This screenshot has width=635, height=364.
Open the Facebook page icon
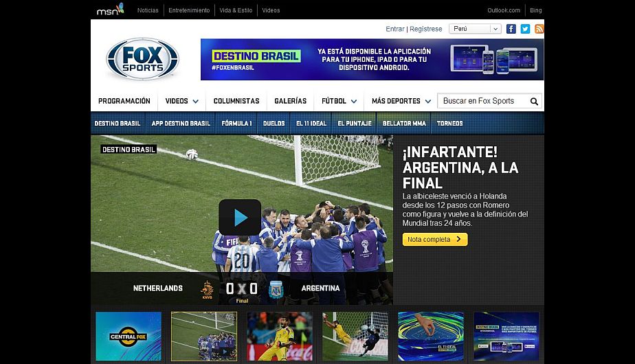(511, 29)
